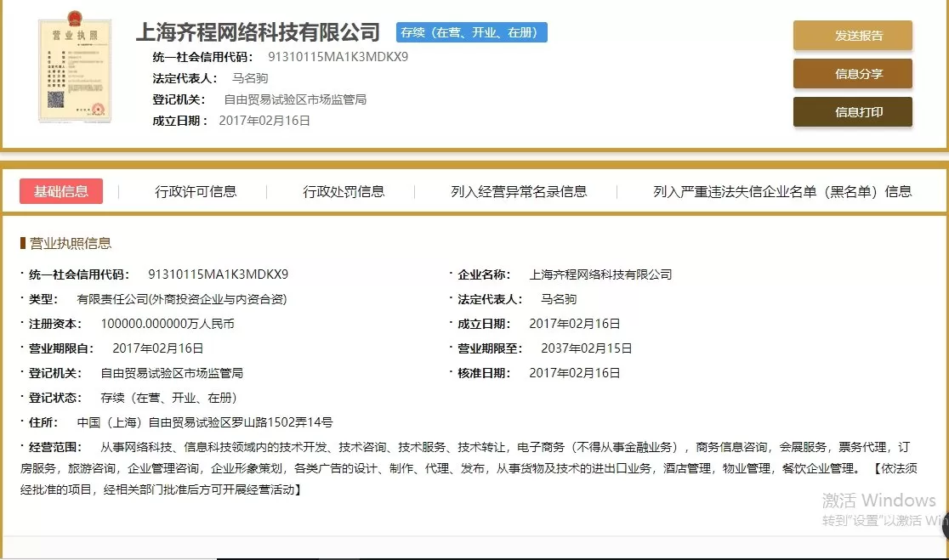949x560 pixels.
Task: Click the company name 上海齐程网络科技有限公司
Action: pos(258,32)
